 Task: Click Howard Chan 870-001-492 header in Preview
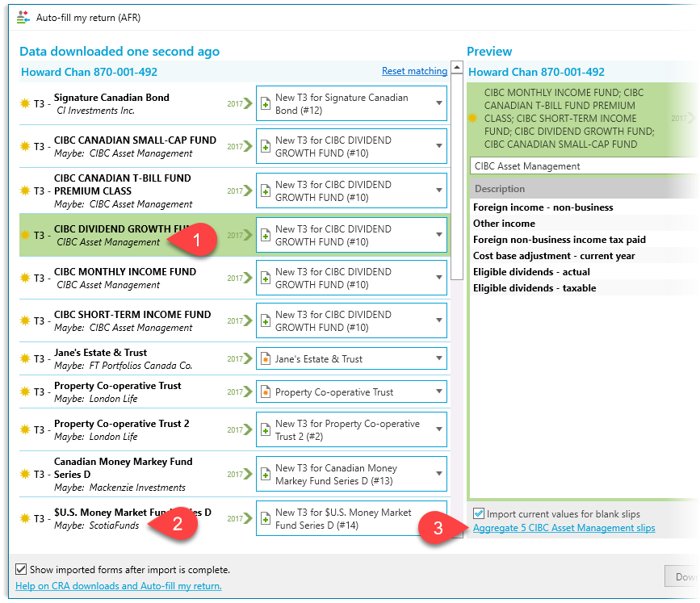click(x=536, y=72)
